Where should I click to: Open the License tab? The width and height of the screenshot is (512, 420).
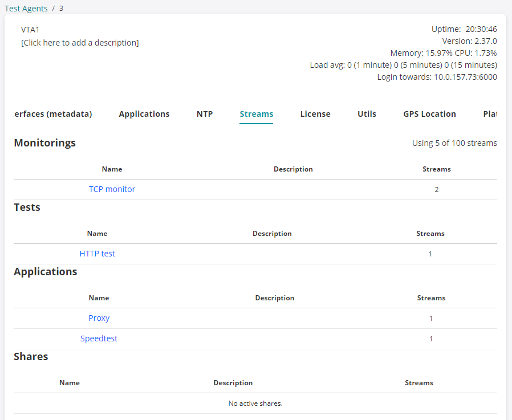click(x=315, y=114)
